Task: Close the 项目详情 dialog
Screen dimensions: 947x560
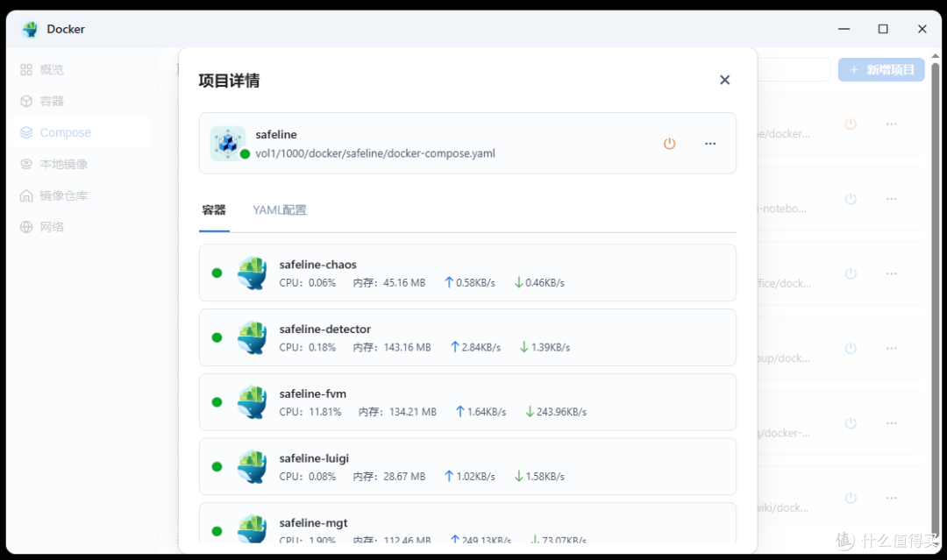Action: 725,80
